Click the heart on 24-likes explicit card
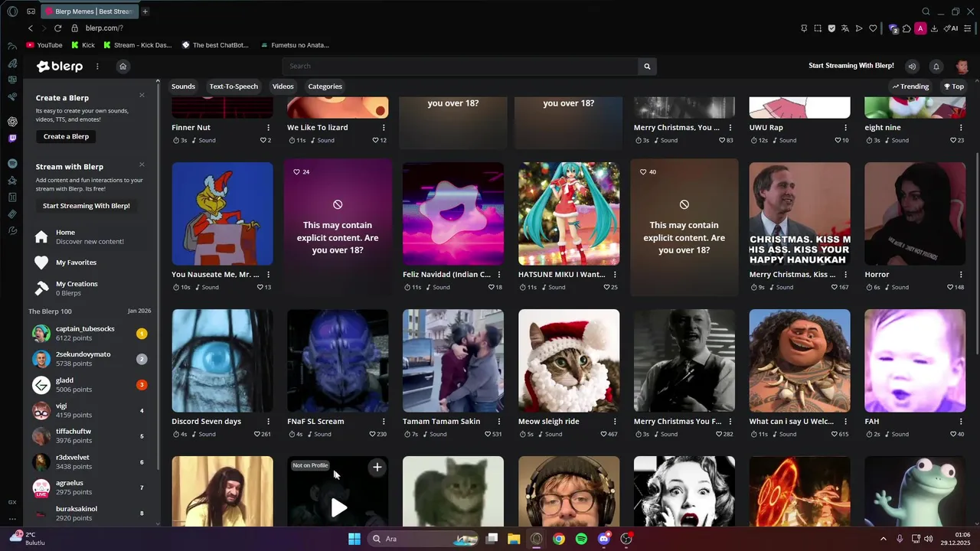 pos(297,172)
